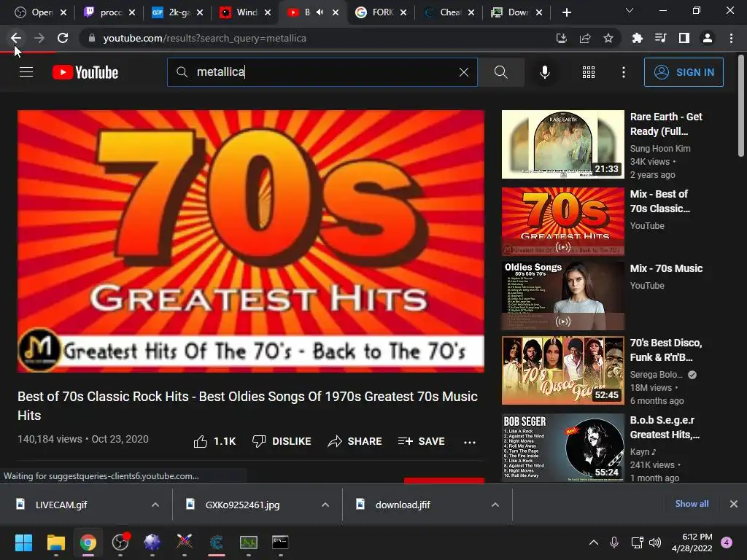
Task: Open B.o.b S.e.g.e.r Greatest Hits title
Action: coord(665,427)
